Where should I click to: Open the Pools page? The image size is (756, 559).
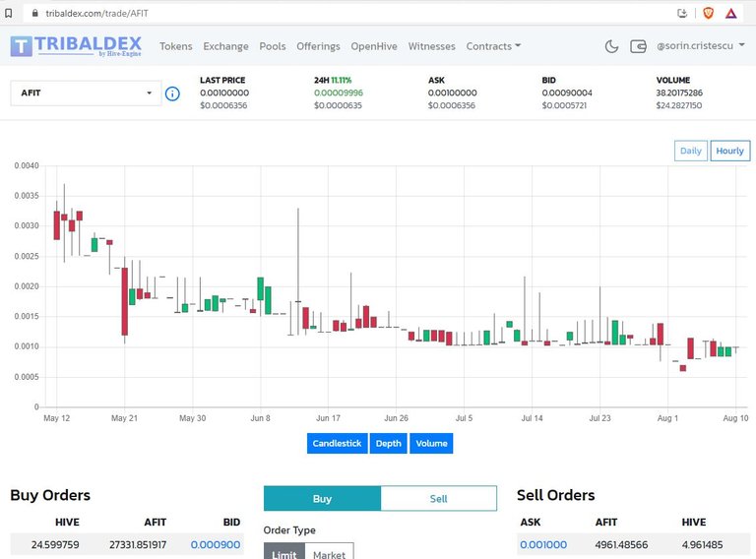[x=273, y=46]
